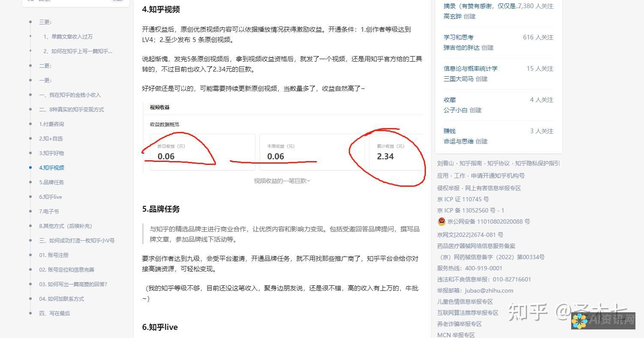Click 服务热线：400-919-0001 text
Image resolution: width=644 pixels, height=338 pixels.
(x=470, y=268)
